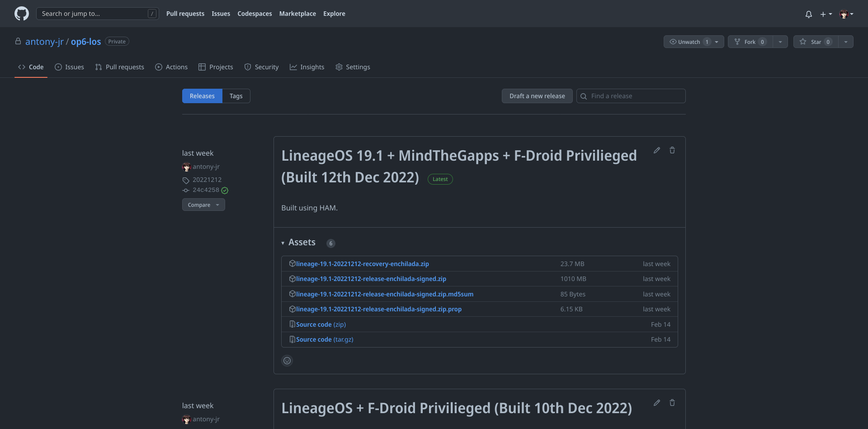Click the verified commit check icon

click(x=225, y=191)
